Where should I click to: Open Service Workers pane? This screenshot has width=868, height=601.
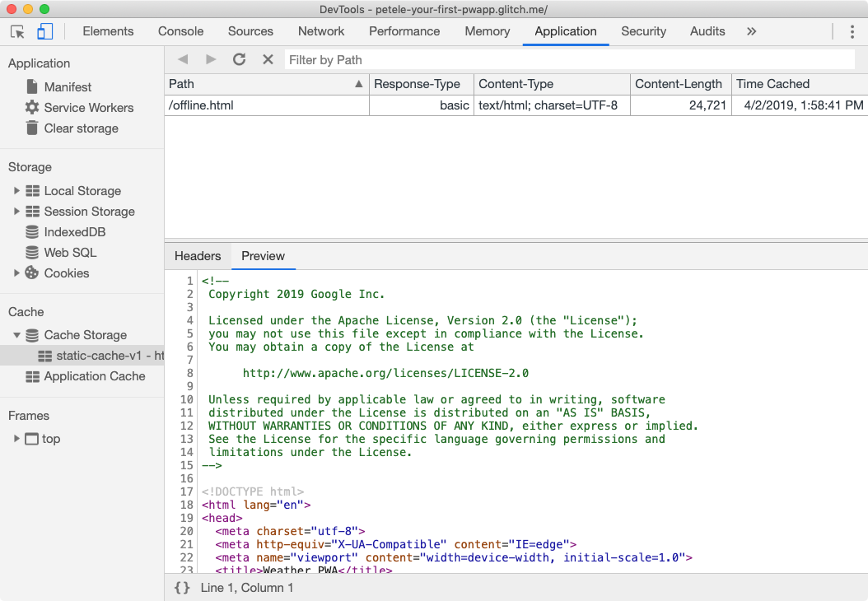click(x=88, y=108)
